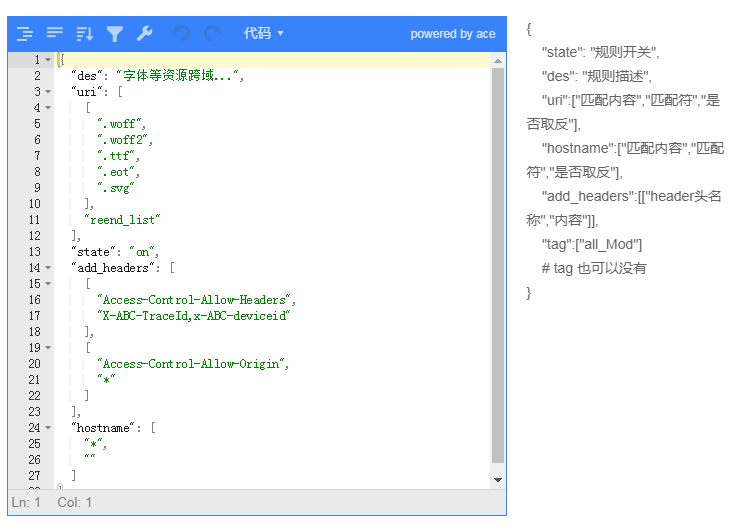Click the "on" value of state
735x528 pixels.
pyautogui.click(x=142, y=252)
